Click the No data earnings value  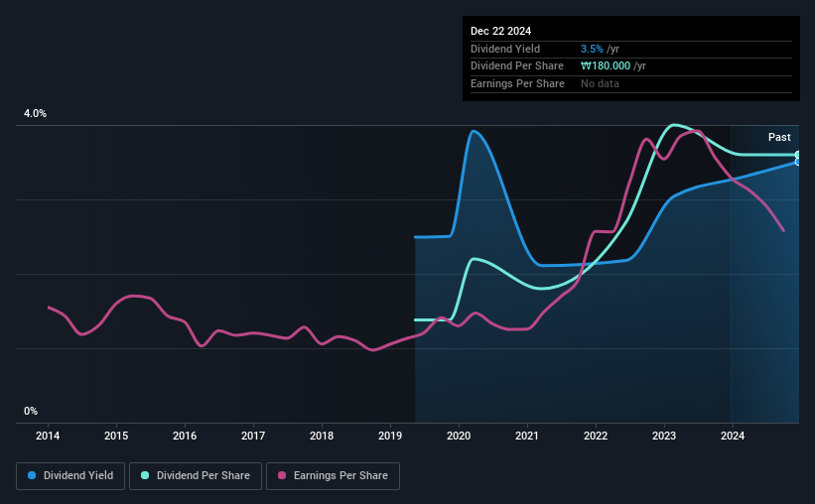pos(600,83)
